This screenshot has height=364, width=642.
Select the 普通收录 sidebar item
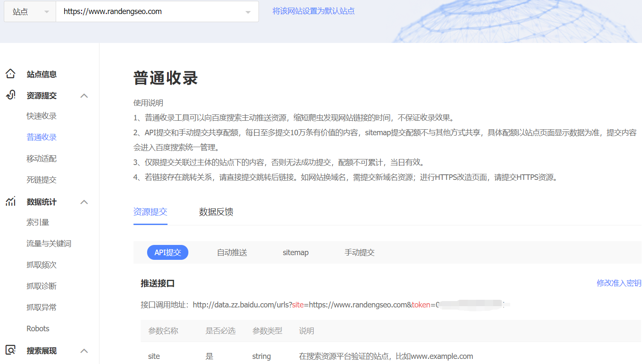(41, 137)
